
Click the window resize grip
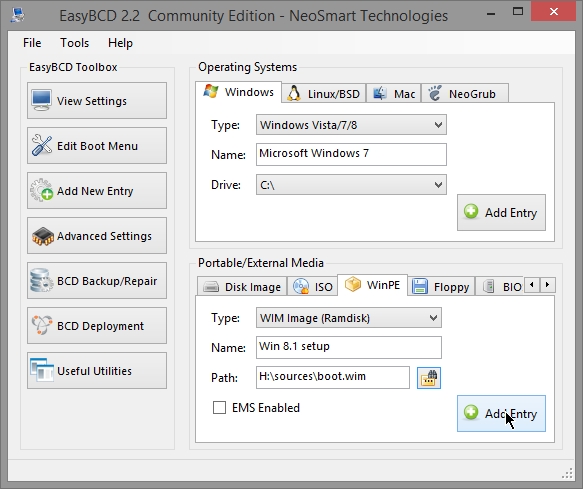[x=567, y=473]
